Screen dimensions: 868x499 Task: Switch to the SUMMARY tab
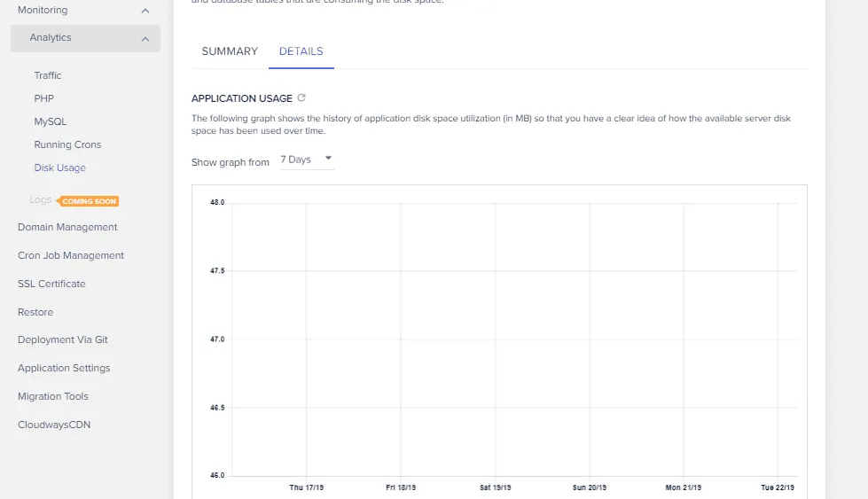click(230, 51)
